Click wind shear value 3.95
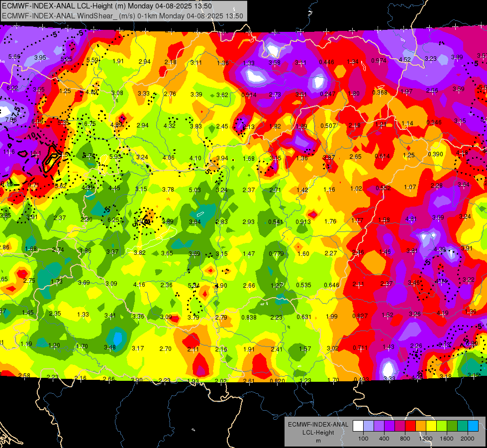The width and height of the screenshot is (487, 448). 40,58
